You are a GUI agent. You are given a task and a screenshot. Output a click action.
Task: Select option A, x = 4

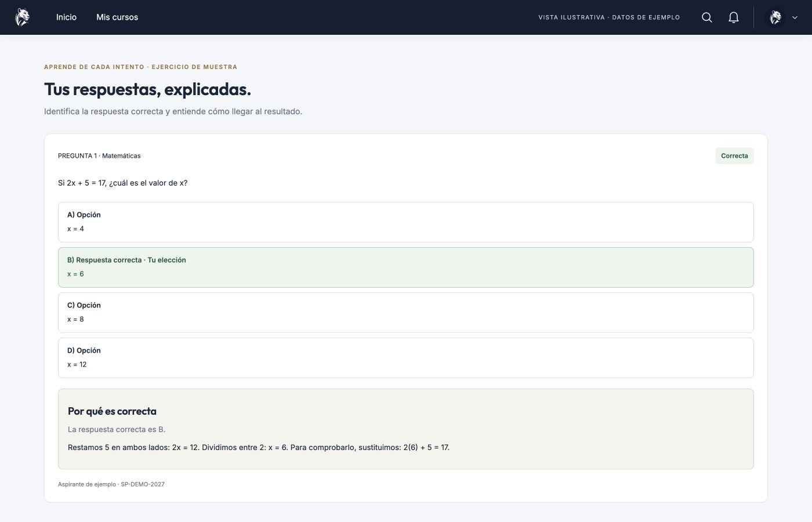tap(405, 222)
